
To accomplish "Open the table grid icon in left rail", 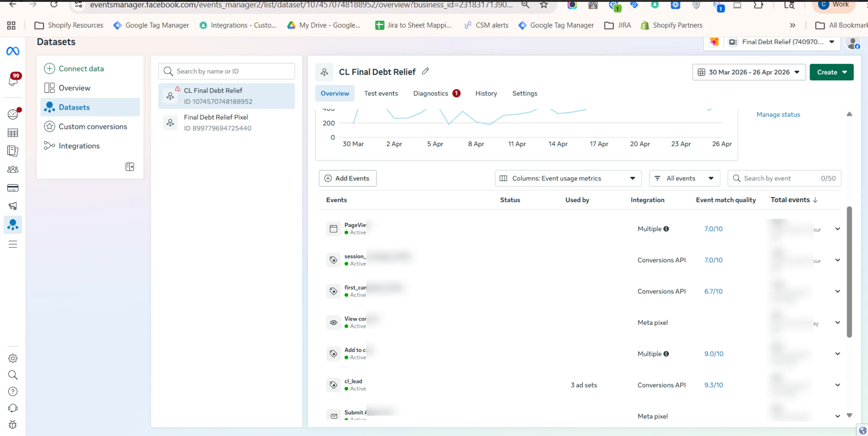I will click(x=13, y=133).
